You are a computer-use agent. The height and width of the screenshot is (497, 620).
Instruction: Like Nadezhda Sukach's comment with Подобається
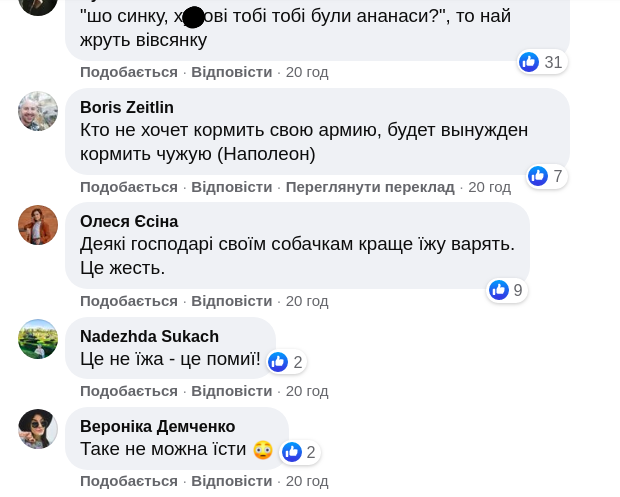pyautogui.click(x=129, y=391)
